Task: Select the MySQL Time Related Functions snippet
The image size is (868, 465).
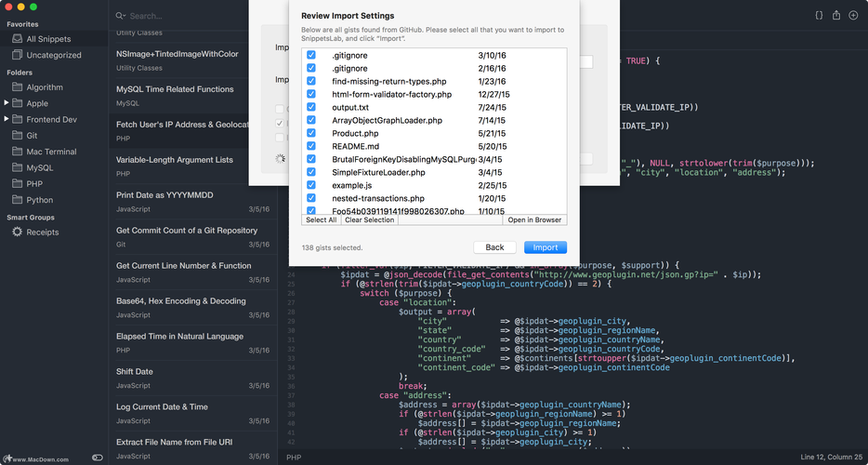Action: tap(192, 96)
